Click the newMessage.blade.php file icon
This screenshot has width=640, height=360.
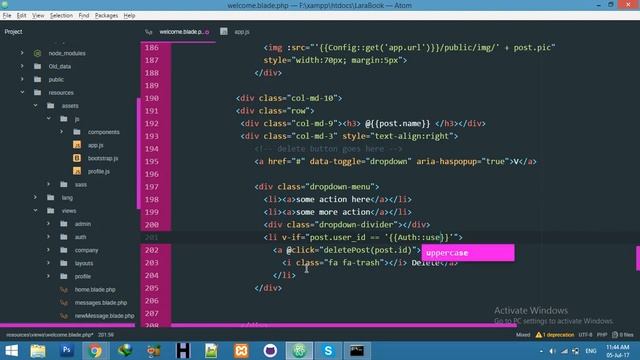coord(64,316)
